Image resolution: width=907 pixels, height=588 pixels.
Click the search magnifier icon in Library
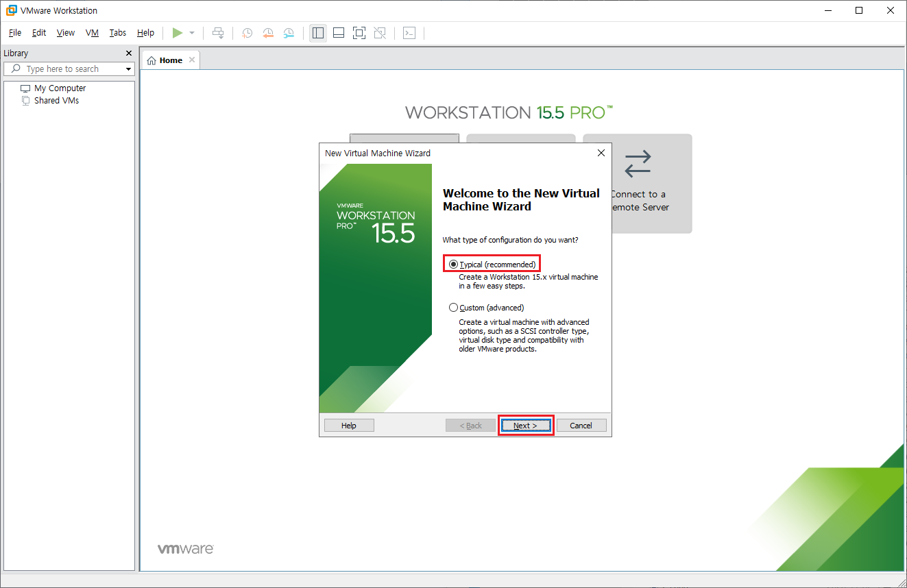tap(15, 69)
